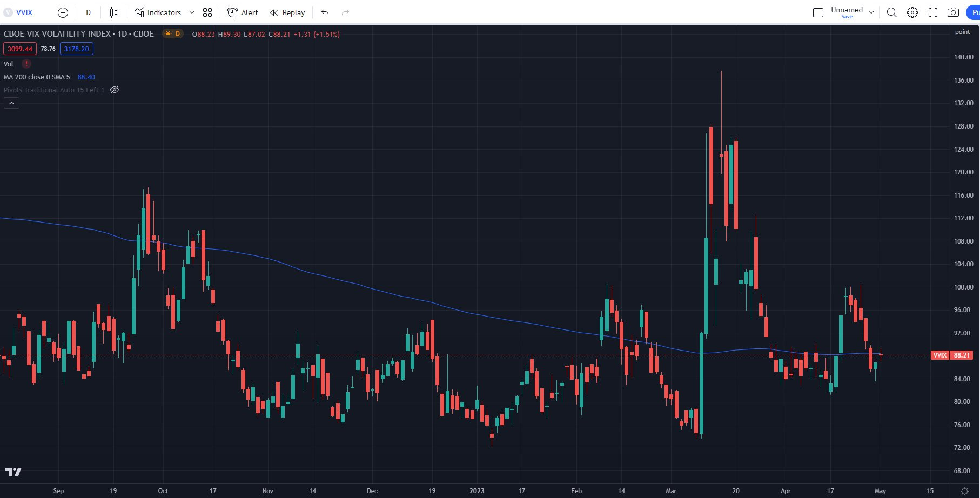Screen dimensions: 980x498
Task: Open the Indicators dialog
Action: pyautogui.click(x=158, y=12)
